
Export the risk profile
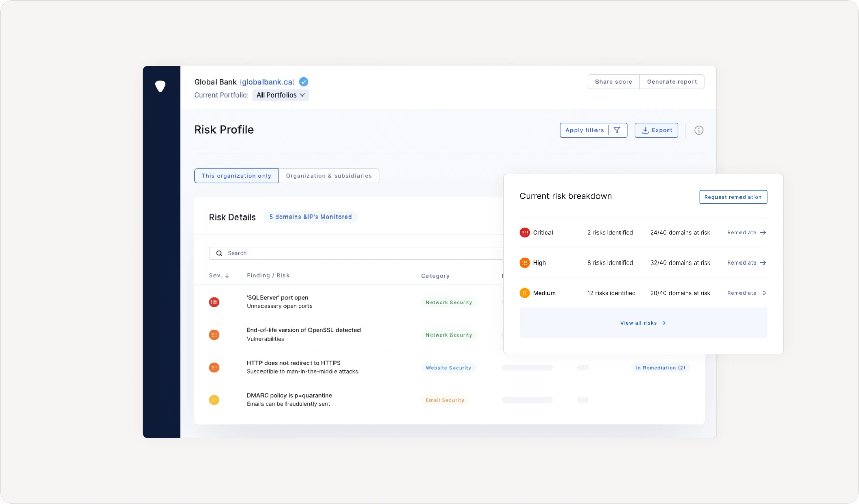(x=656, y=130)
